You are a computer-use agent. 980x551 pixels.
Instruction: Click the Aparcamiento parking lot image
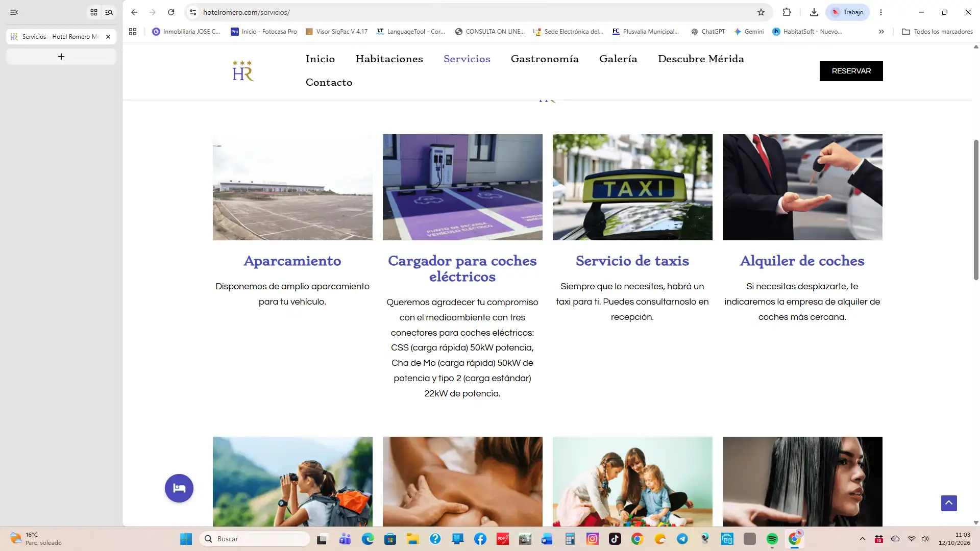click(292, 187)
